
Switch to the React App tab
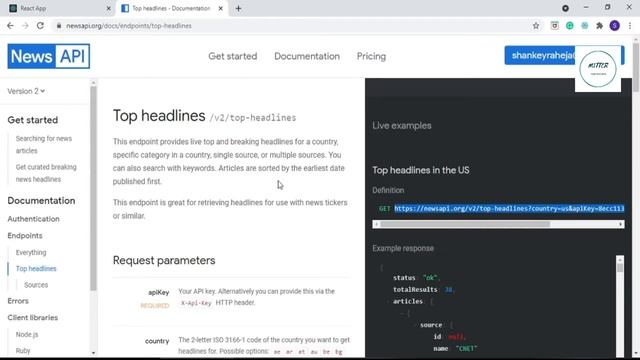(60, 8)
